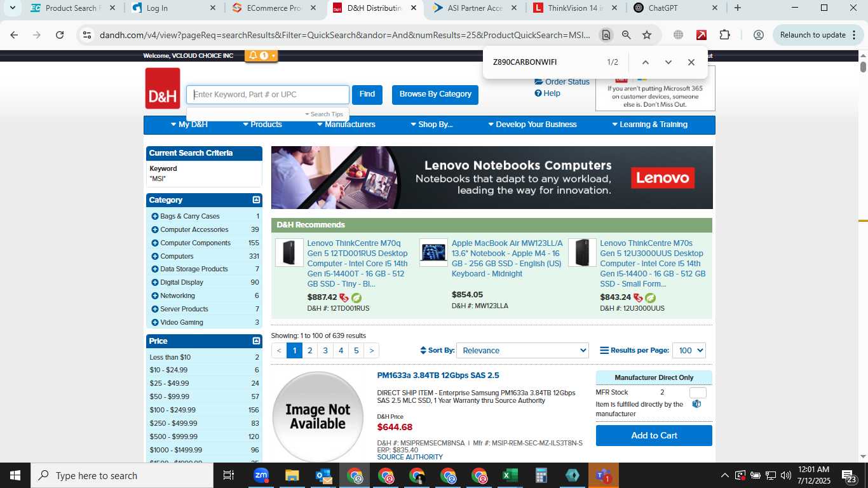Click the manufacturer direct ship box icon
Image resolution: width=868 pixels, height=488 pixels.
click(x=696, y=404)
